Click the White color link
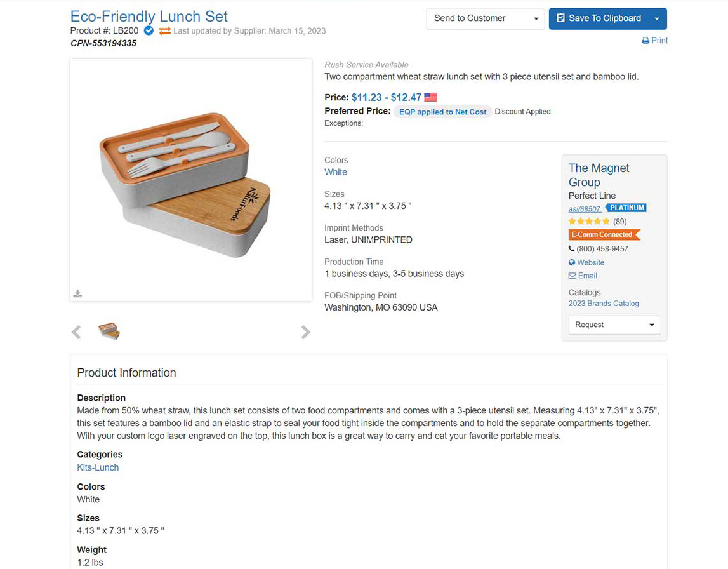The width and height of the screenshot is (728, 569). click(x=336, y=172)
